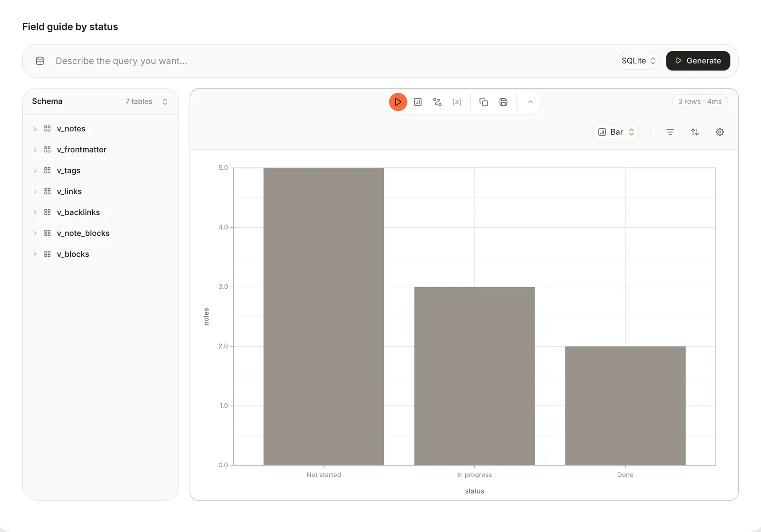Image resolution: width=761 pixels, height=532 pixels.
Task: Click the v_backlinks table grid icon
Action: click(x=48, y=213)
